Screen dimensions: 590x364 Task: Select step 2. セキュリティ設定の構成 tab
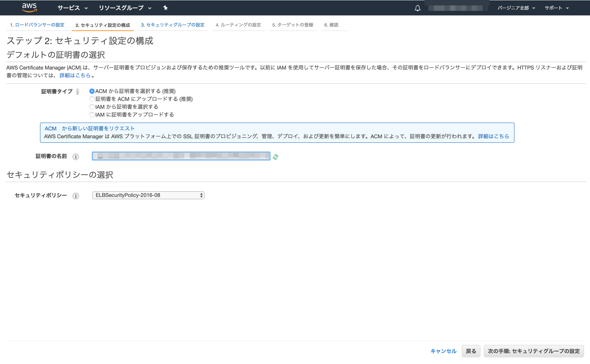pyautogui.click(x=103, y=25)
